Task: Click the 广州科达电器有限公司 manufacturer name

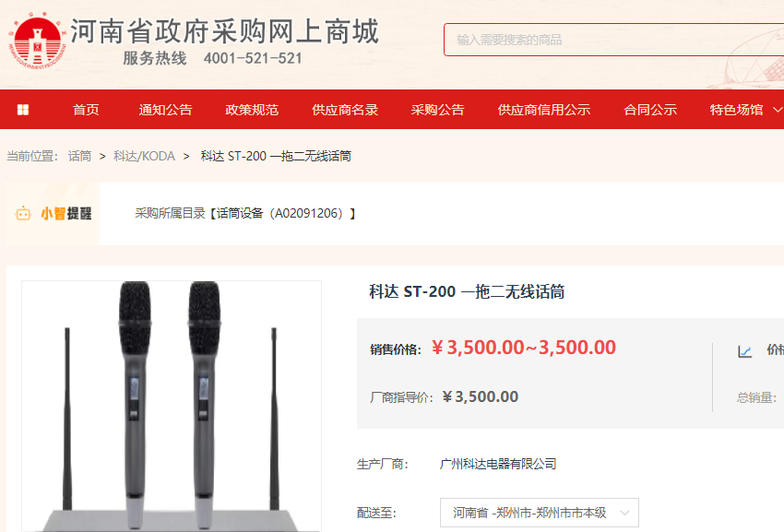Action: click(x=498, y=464)
